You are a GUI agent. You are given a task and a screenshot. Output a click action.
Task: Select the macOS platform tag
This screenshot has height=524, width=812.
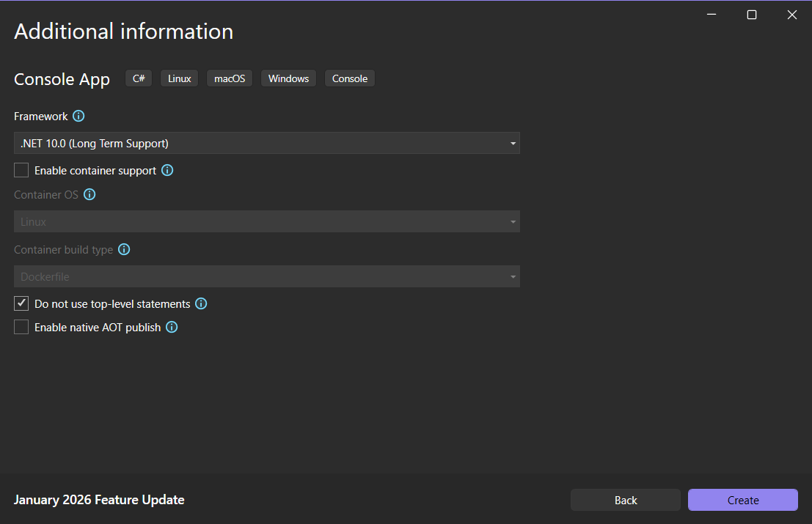pyautogui.click(x=230, y=78)
